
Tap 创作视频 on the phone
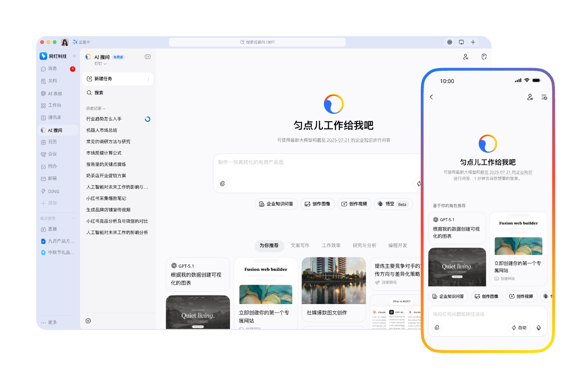(521, 296)
